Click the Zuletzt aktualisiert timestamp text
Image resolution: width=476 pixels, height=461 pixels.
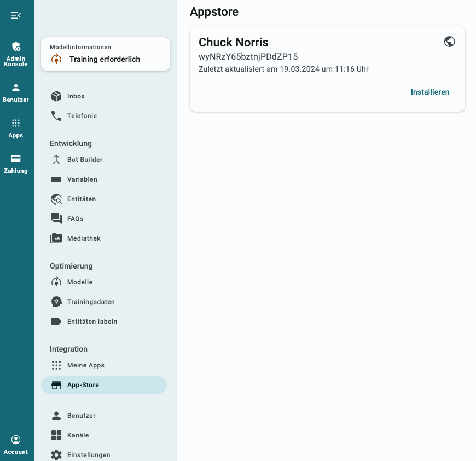click(283, 69)
